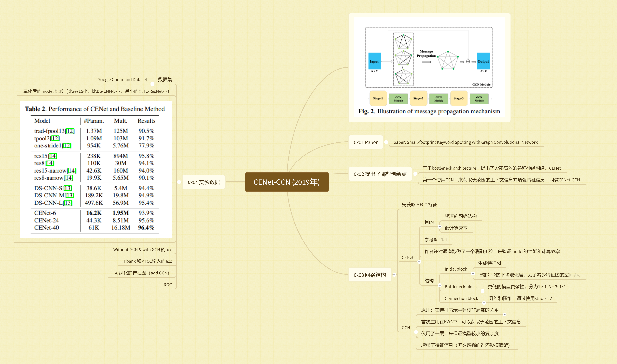Screen dimensions: 617x364
Task: Collapse the Bottleneck block child
Action: tap(483, 291)
